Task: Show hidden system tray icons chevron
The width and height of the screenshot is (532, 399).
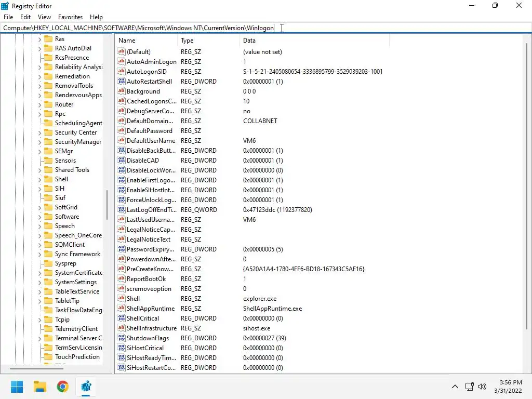Action: click(455, 387)
